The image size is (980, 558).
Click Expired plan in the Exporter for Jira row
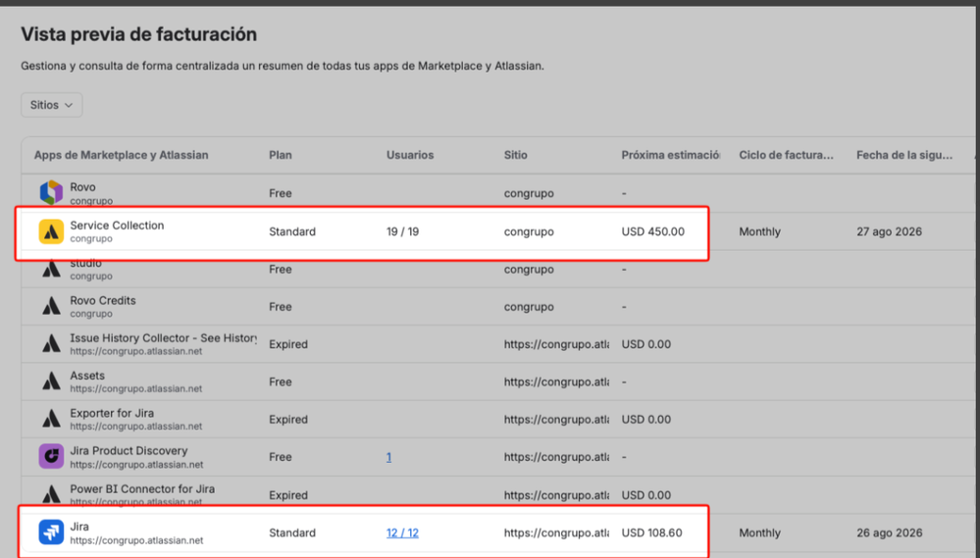pos(288,420)
